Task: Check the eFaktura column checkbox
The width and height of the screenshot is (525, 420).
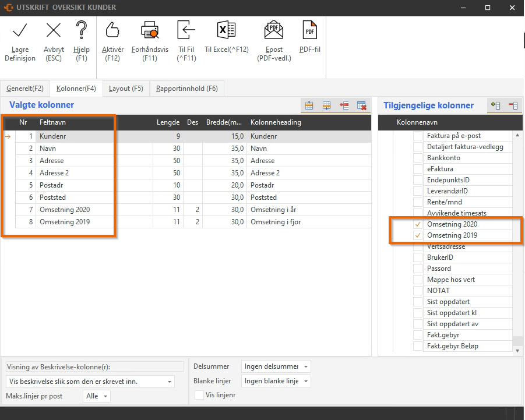Action: (418, 169)
